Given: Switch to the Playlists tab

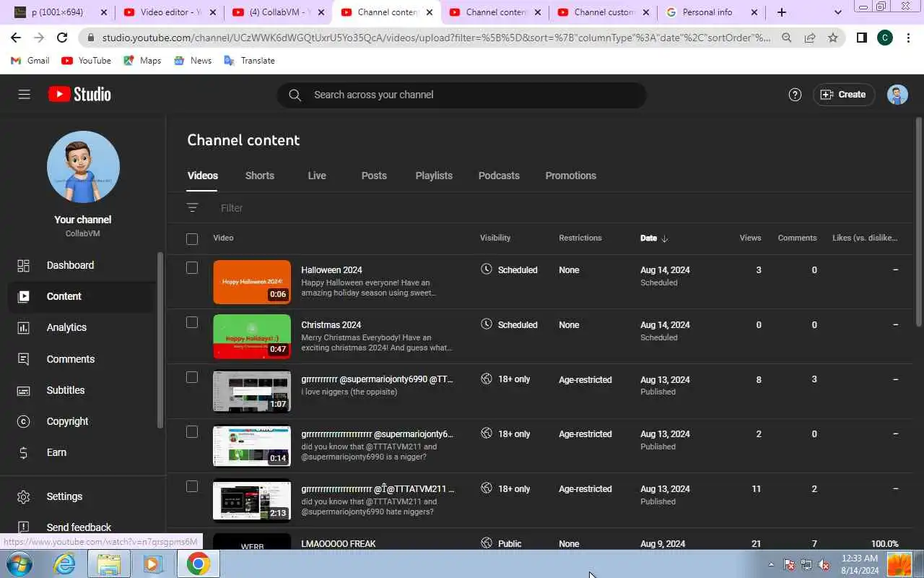Looking at the screenshot, I should 434,176.
